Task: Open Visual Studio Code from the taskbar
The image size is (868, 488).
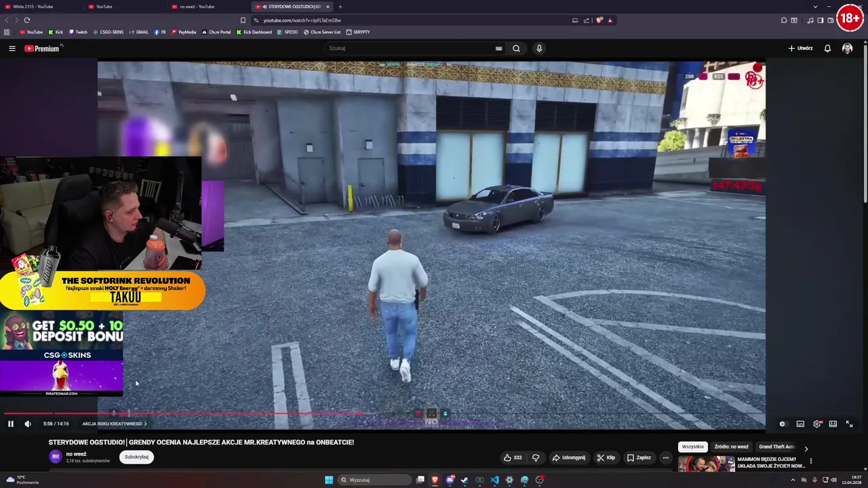Action: tap(494, 480)
